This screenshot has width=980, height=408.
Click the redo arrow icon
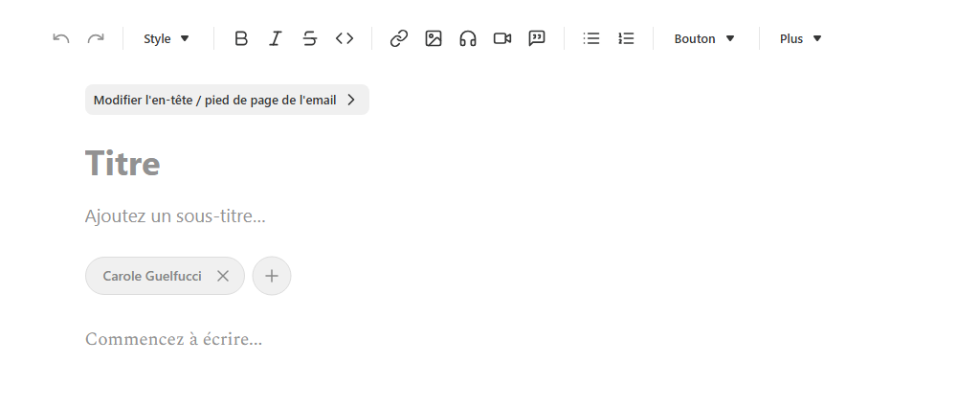pyautogui.click(x=96, y=38)
